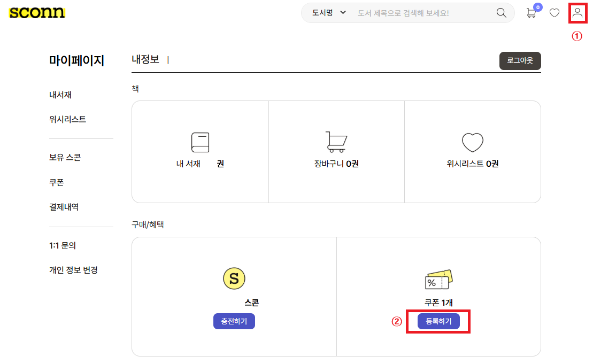This screenshot has width=593, height=364.
Task: Click the cart icon above 장바구니 0권
Action: click(x=336, y=142)
